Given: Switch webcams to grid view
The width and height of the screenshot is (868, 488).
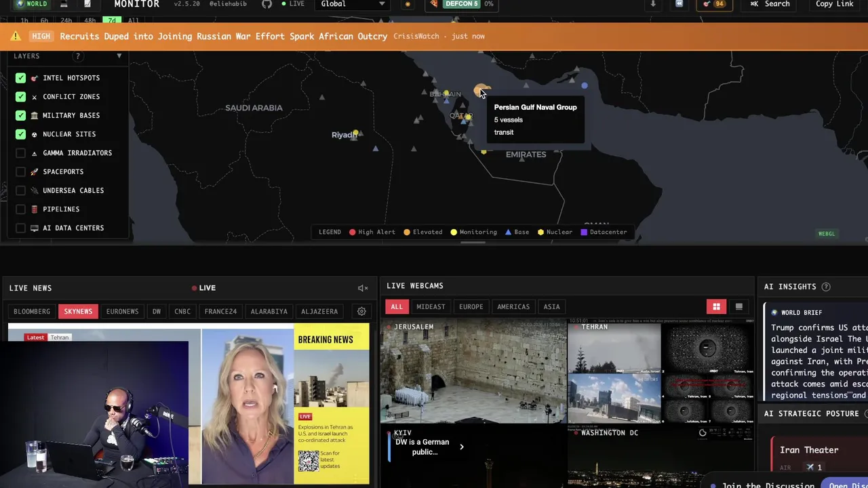Looking at the screenshot, I should point(716,306).
